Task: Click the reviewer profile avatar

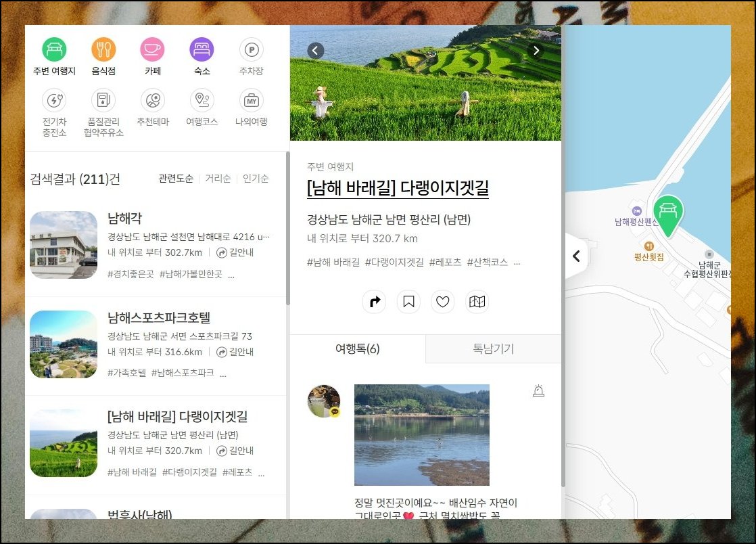Action: click(324, 401)
